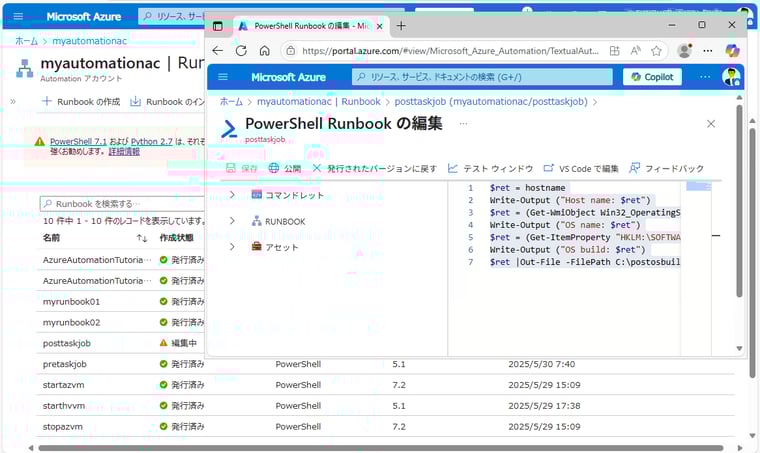
Task: Open the browser settings and more menu
Action: tap(708, 50)
